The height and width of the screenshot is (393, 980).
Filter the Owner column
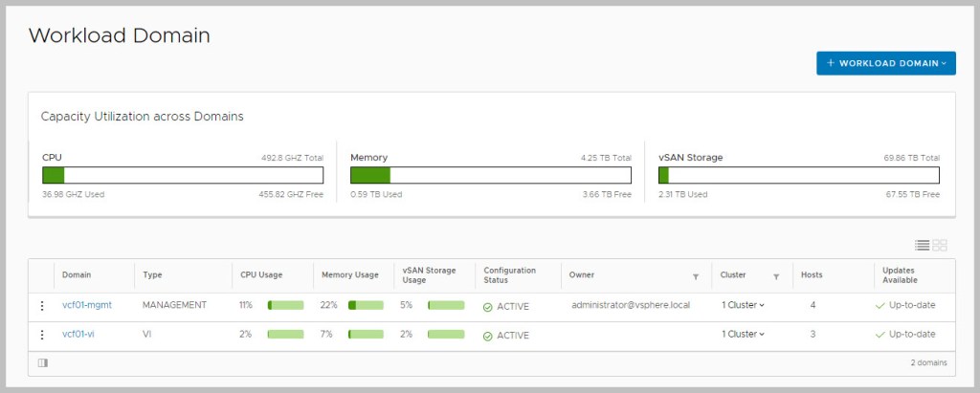tap(696, 276)
